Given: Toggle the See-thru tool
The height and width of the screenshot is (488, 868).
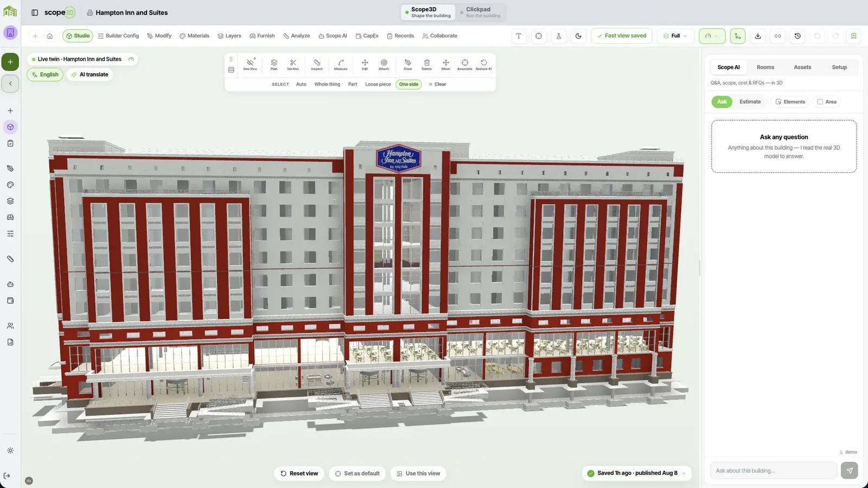Looking at the screenshot, I should pyautogui.click(x=250, y=64).
